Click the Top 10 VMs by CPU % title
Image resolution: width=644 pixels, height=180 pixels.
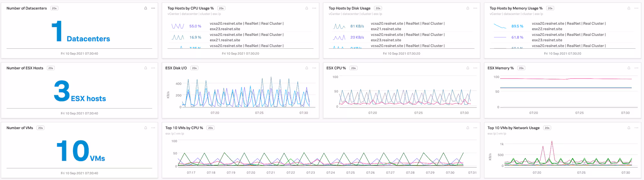(184, 128)
